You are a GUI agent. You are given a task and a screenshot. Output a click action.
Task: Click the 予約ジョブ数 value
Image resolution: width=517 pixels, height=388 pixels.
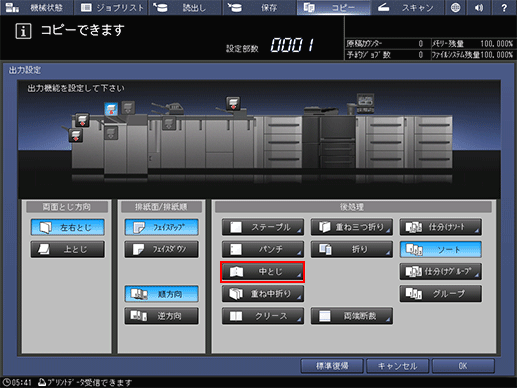click(421, 55)
